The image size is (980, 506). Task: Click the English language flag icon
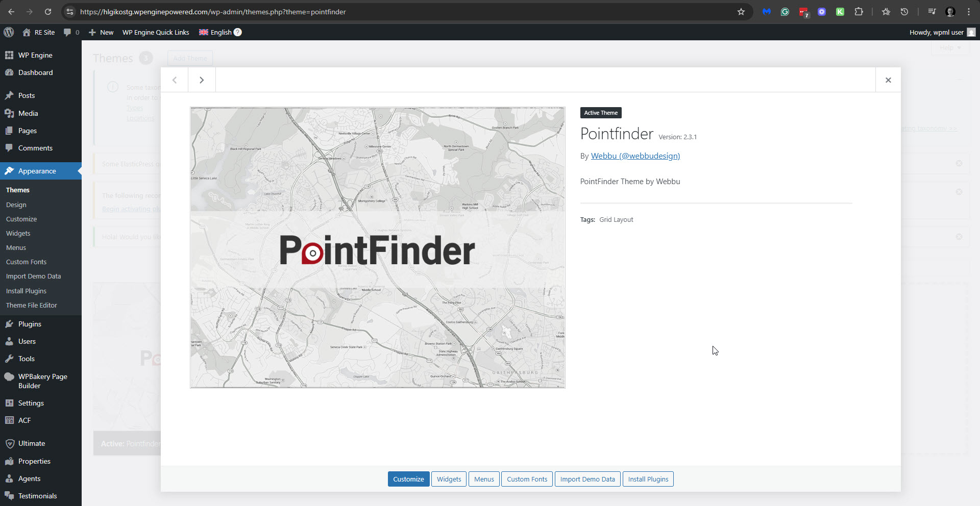tap(204, 32)
